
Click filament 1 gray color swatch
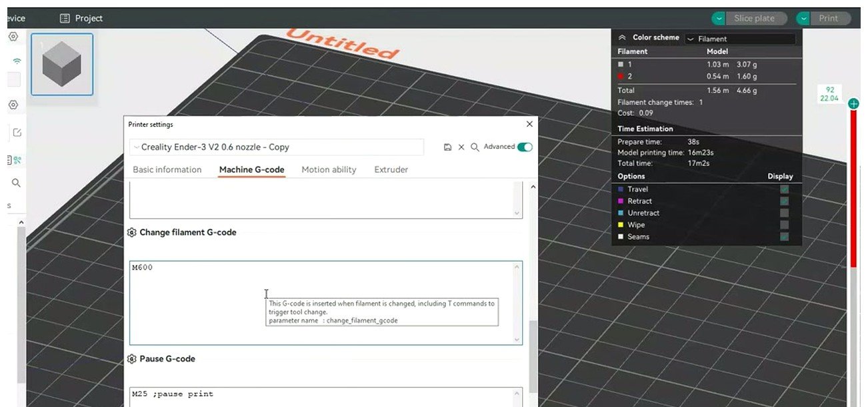pos(621,65)
